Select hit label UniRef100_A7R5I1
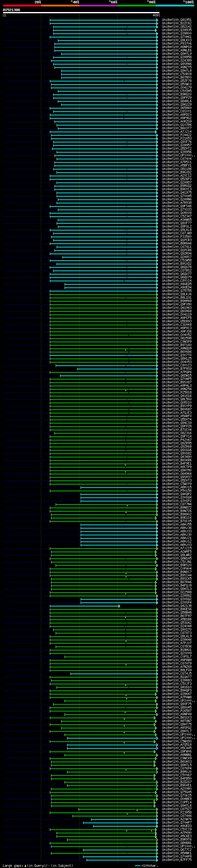Screen dimensions: 197x868 coord(176,162)
